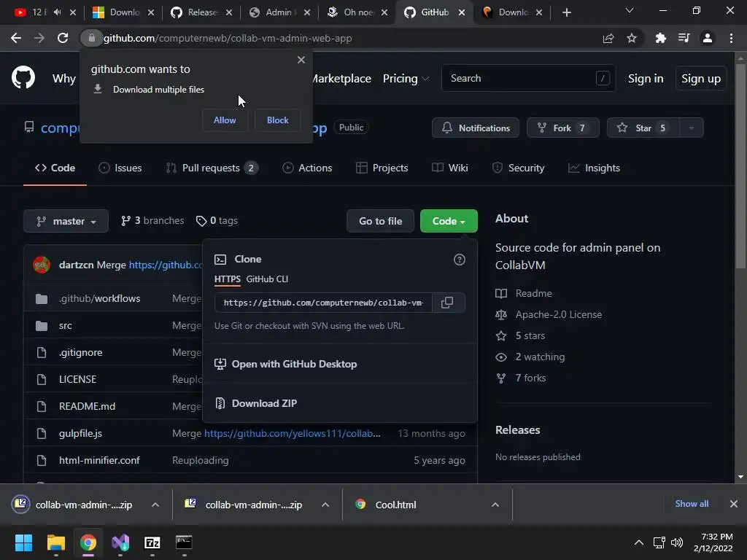The image size is (747, 560).
Task: Open the Apache-2.0 License link
Action: 558,315
